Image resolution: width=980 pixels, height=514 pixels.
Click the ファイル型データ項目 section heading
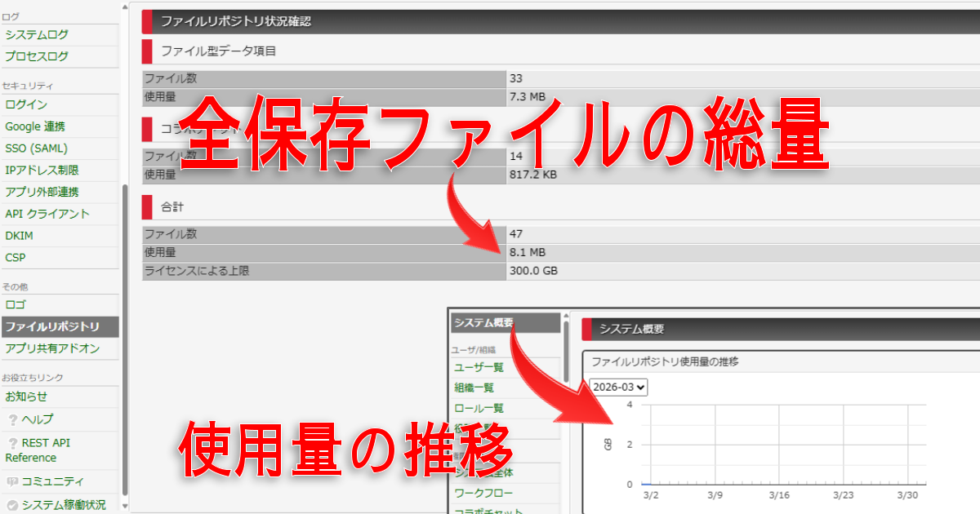(218, 51)
